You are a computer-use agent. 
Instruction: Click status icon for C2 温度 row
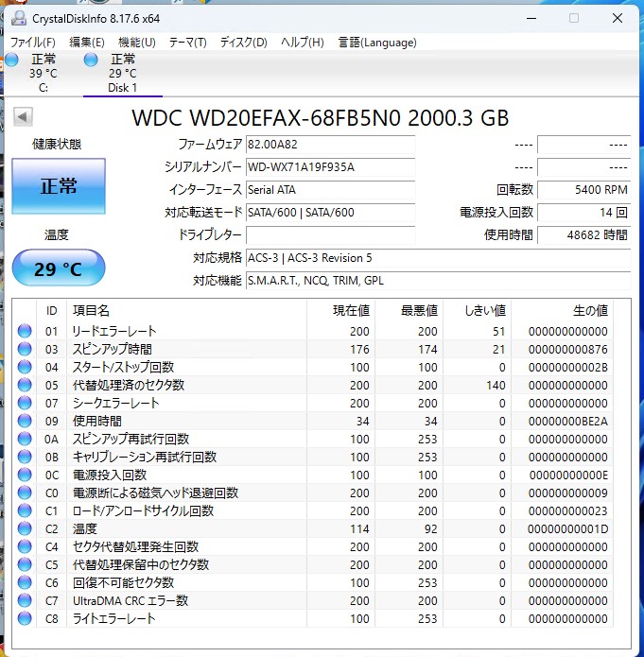(x=25, y=528)
